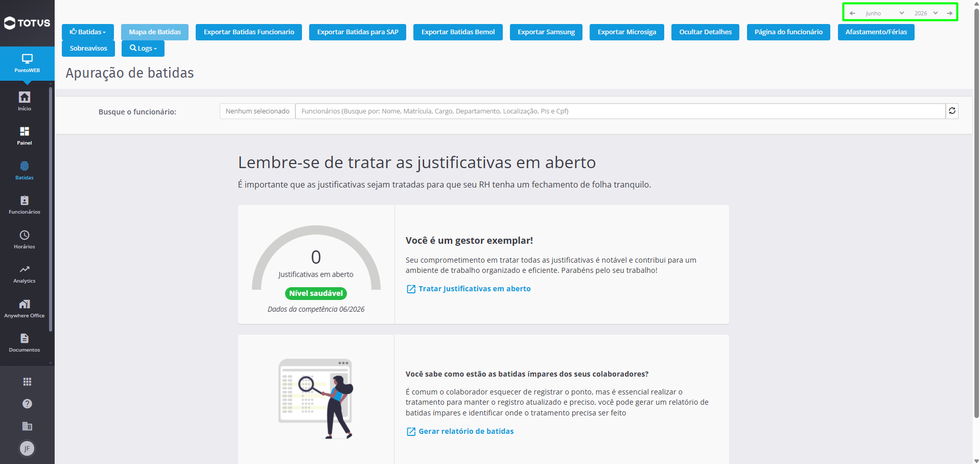This screenshot has height=464, width=980.
Task: Click the sidebar scrollbar
Action: click(x=51, y=210)
